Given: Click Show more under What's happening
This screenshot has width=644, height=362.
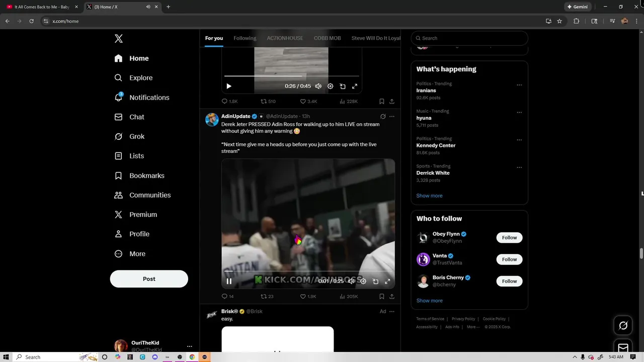Looking at the screenshot, I should tap(429, 196).
